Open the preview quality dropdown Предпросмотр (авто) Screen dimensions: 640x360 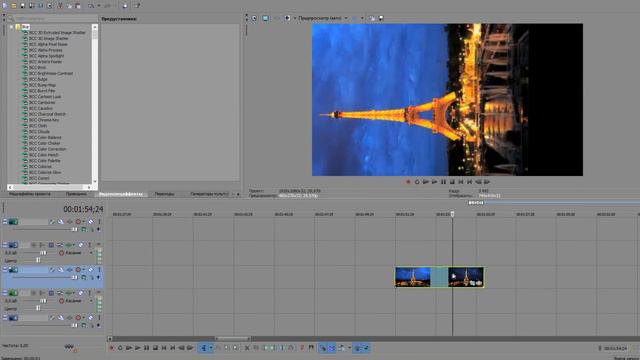pos(323,18)
